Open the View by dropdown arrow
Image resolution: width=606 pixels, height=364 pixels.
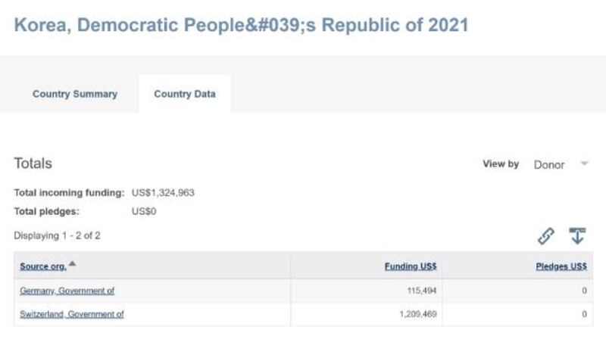click(x=584, y=163)
